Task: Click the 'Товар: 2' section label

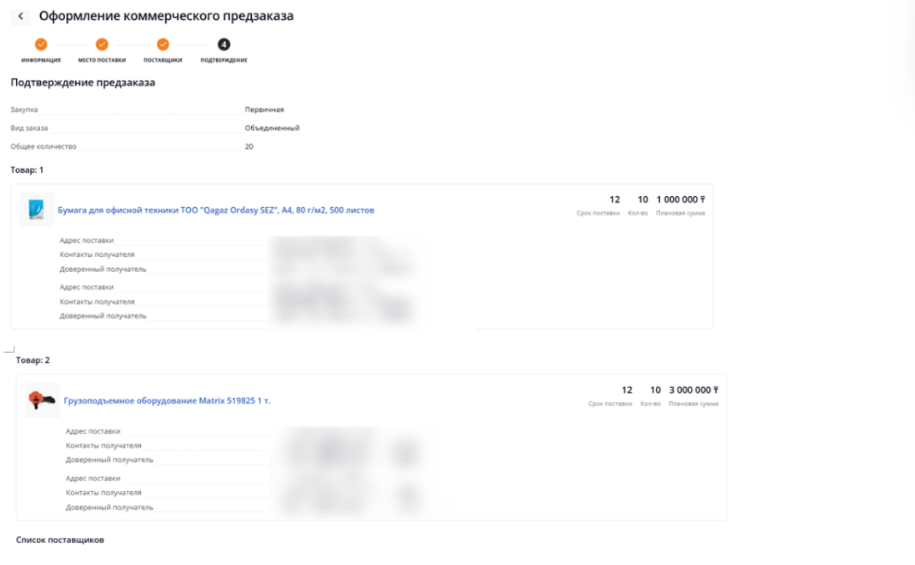Action: coord(33,359)
